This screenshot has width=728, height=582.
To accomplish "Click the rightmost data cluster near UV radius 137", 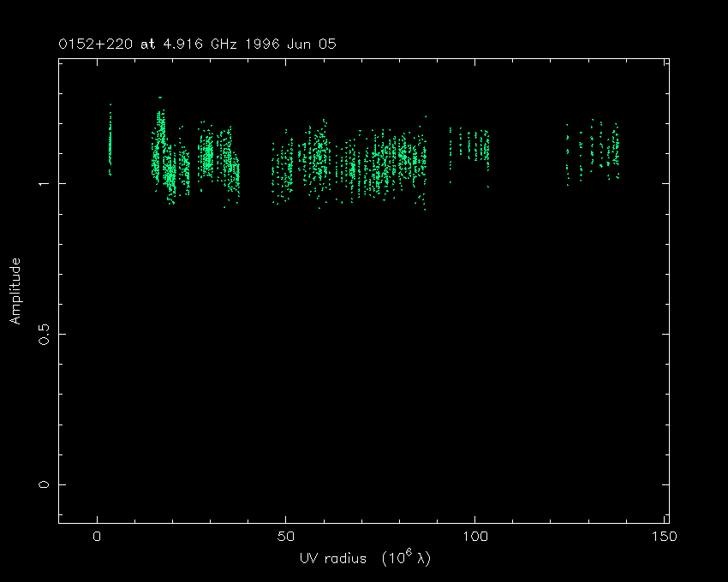I will (614, 150).
